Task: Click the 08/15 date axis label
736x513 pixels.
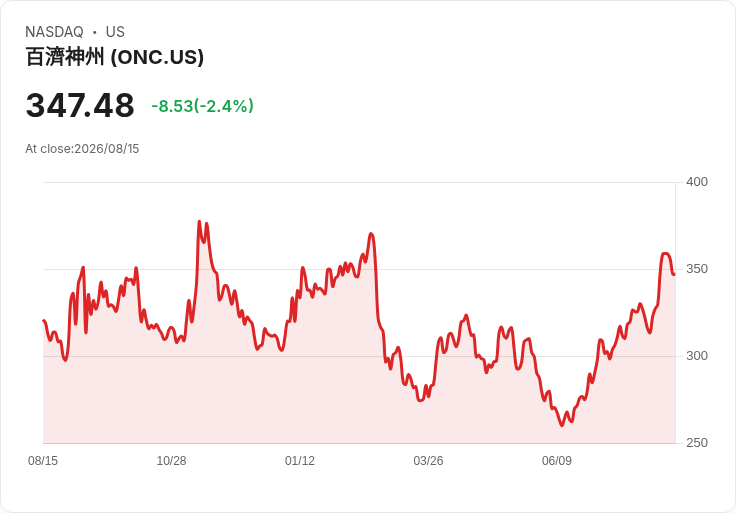Action: click(x=43, y=460)
